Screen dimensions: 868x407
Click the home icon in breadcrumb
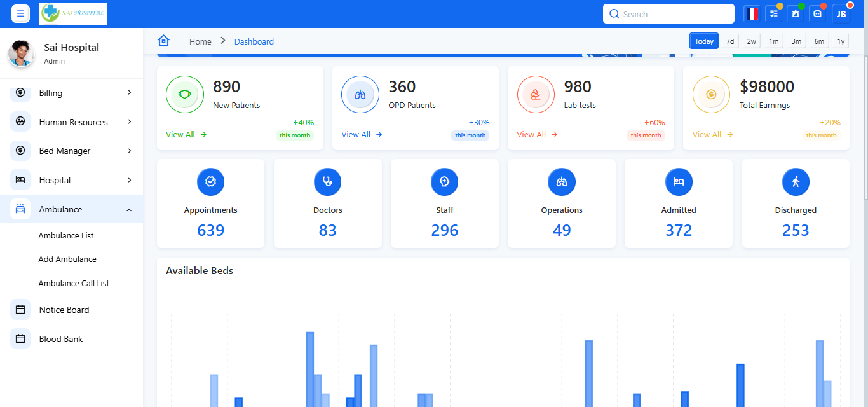[163, 41]
